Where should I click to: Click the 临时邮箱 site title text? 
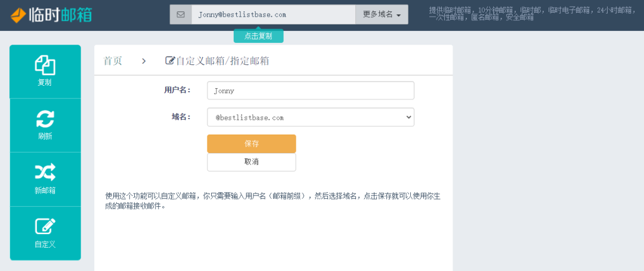coord(60,15)
